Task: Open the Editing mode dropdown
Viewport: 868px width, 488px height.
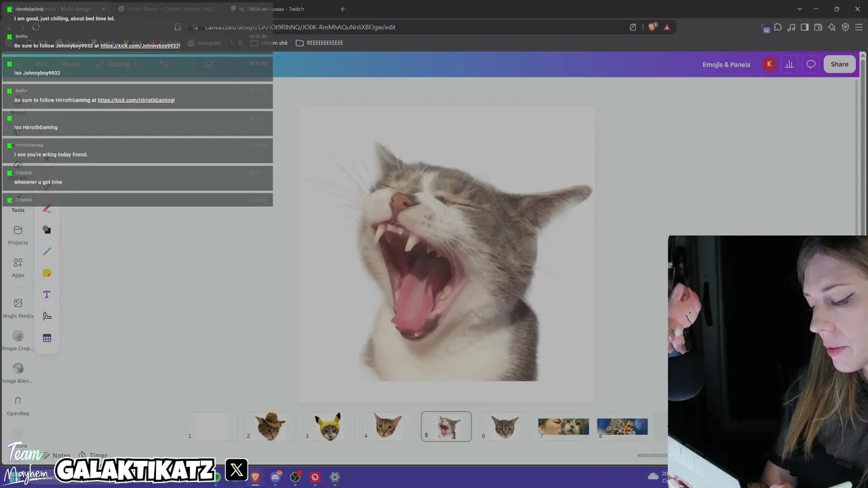Action: pyautogui.click(x=118, y=64)
